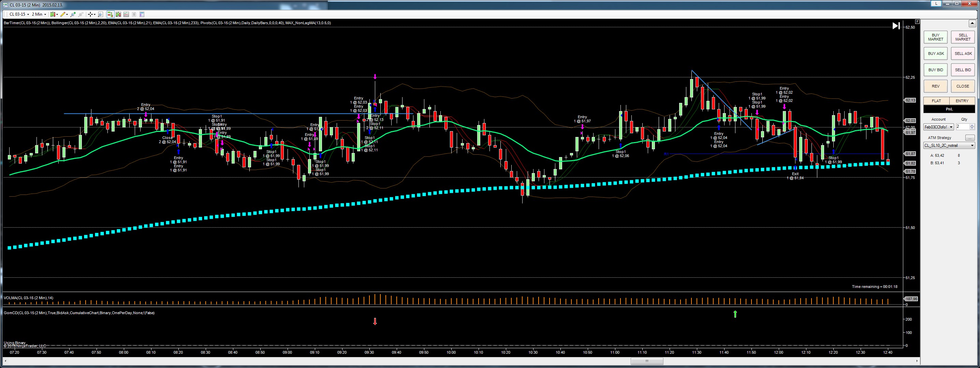Select the magenta arrow above 09:30 high
This screenshot has height=368, width=980.
[x=375, y=77]
